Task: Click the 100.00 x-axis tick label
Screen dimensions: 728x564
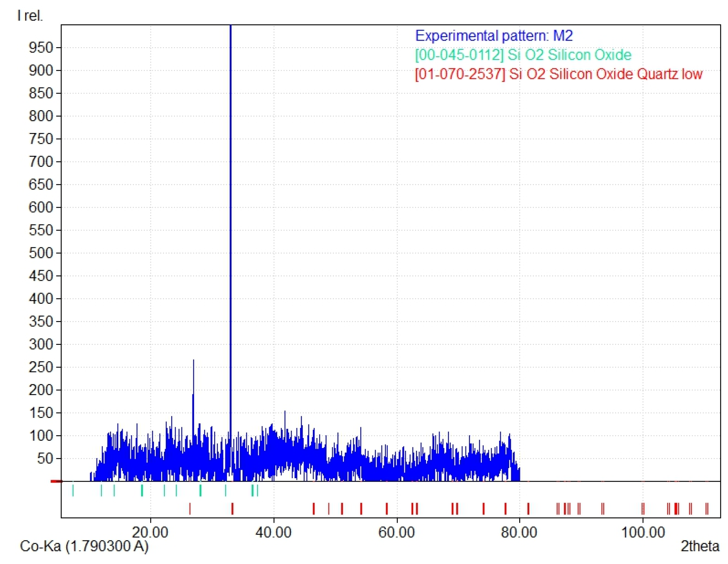Action: (643, 532)
